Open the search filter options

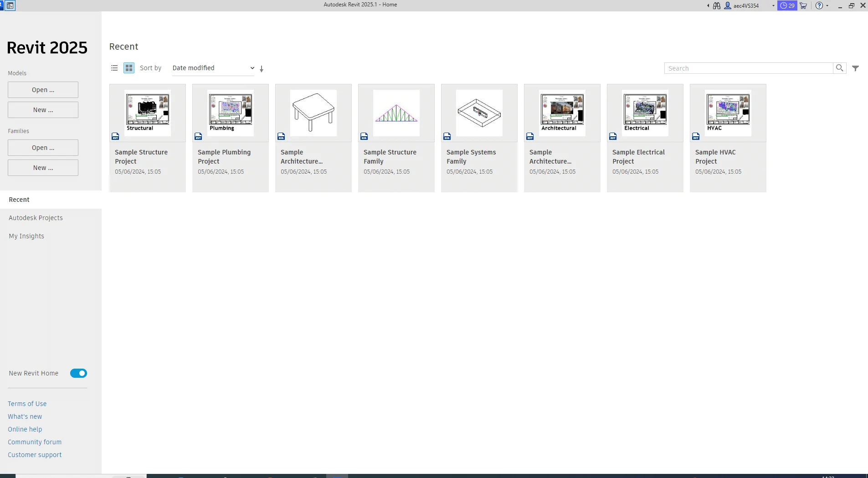pos(856,68)
